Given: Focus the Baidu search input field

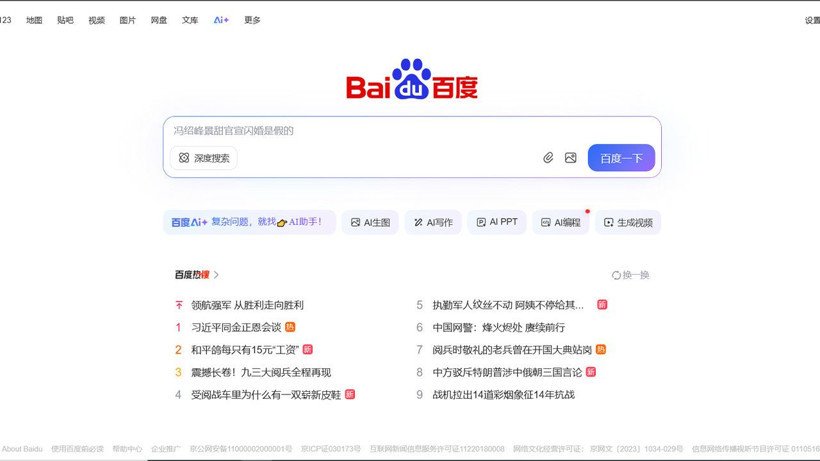Looking at the screenshot, I should click(412, 131).
